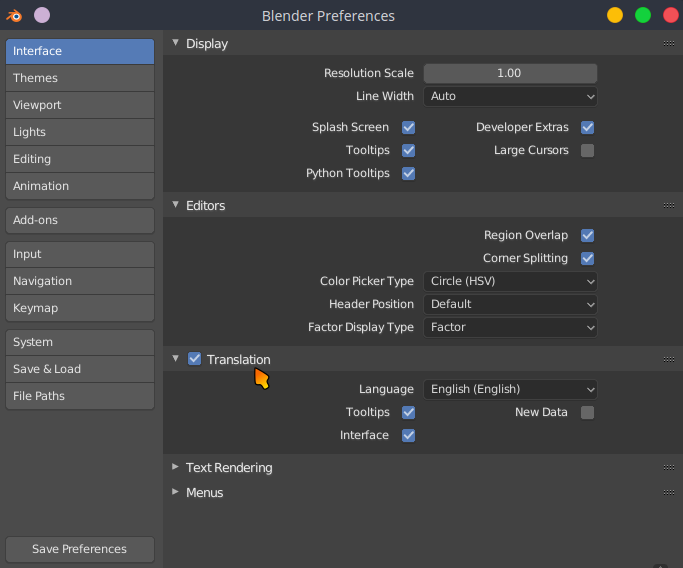683x568 pixels.
Task: Uncheck the Corner Splitting option
Action: pyautogui.click(x=587, y=258)
